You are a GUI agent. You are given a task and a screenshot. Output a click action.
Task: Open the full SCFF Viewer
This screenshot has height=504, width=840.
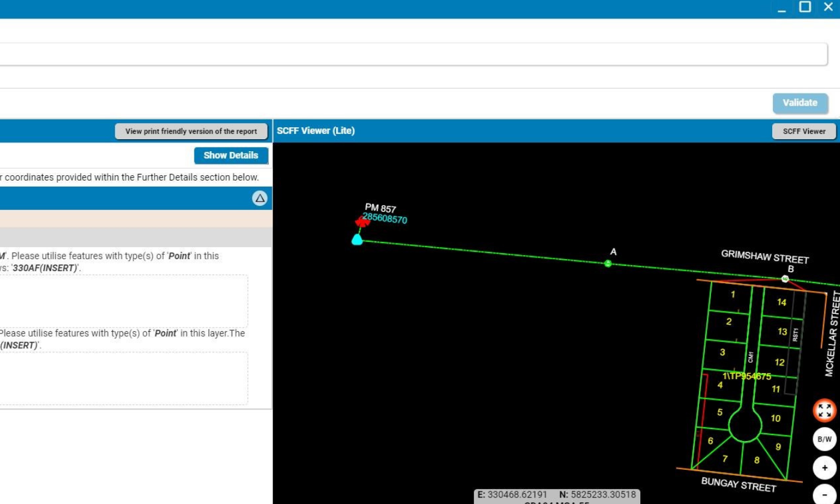pyautogui.click(x=803, y=131)
